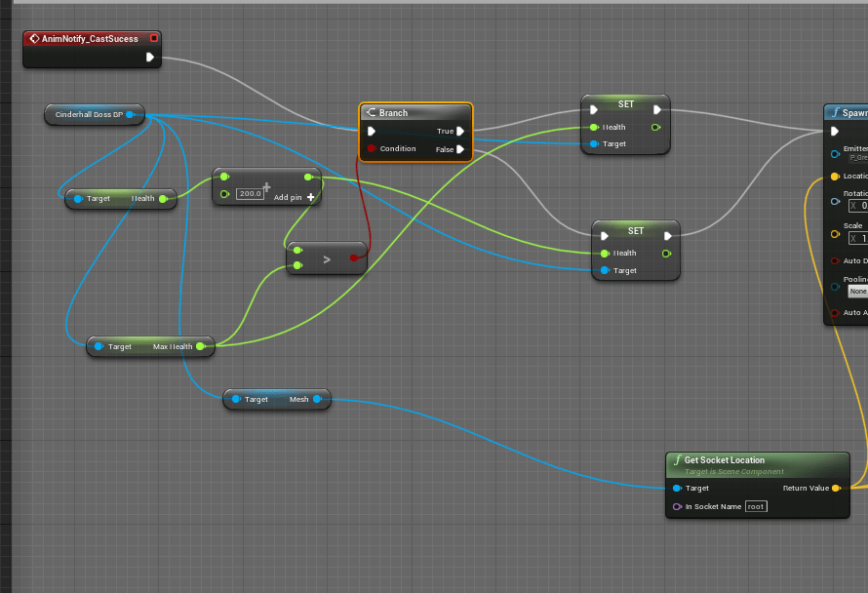The image size is (868, 593).
Task: Select the Get Socket Location node header
Action: pyautogui.click(x=757, y=460)
